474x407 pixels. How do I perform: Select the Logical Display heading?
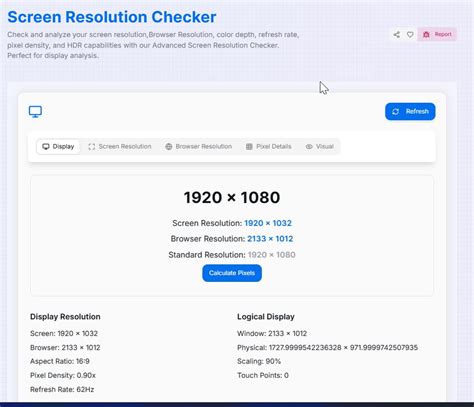266,317
